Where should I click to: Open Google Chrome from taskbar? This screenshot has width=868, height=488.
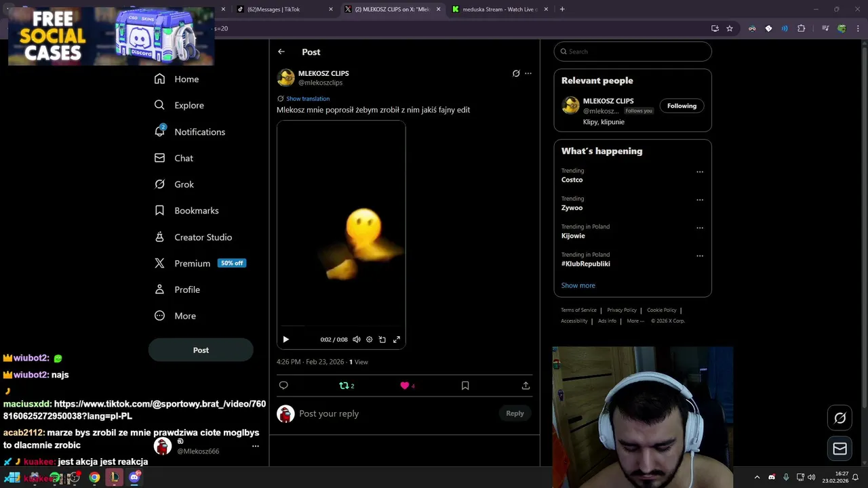point(94,477)
